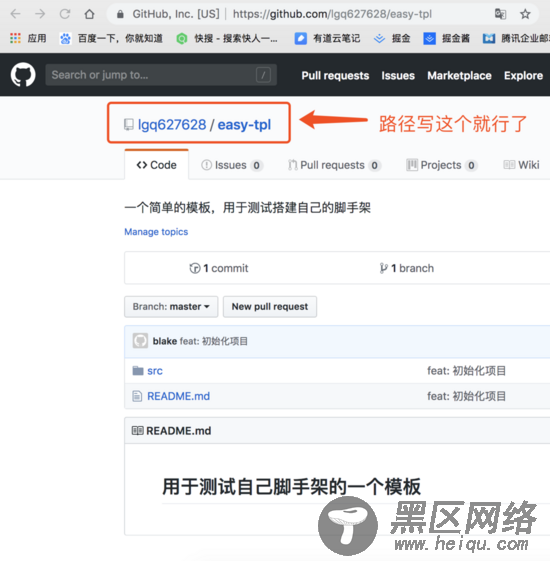This screenshot has width=550, height=561.
Task: Open the lgq627628 owner profile link
Action: (172, 125)
